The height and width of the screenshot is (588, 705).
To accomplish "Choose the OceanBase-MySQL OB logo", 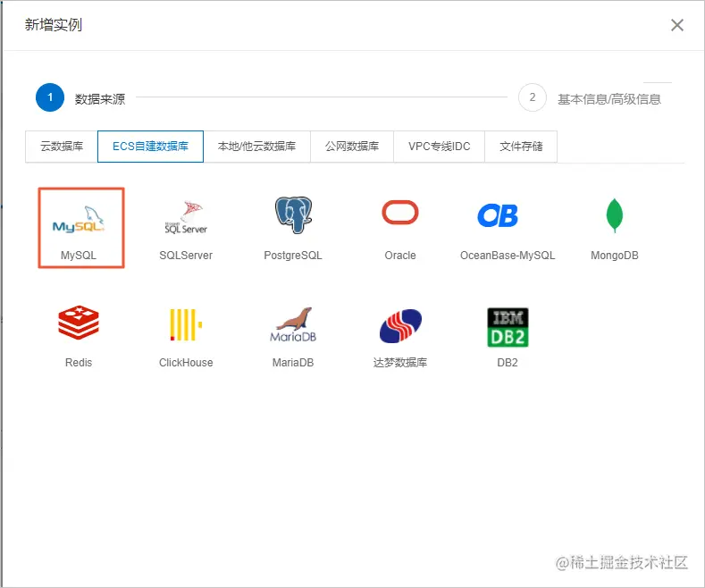I will tap(498, 215).
